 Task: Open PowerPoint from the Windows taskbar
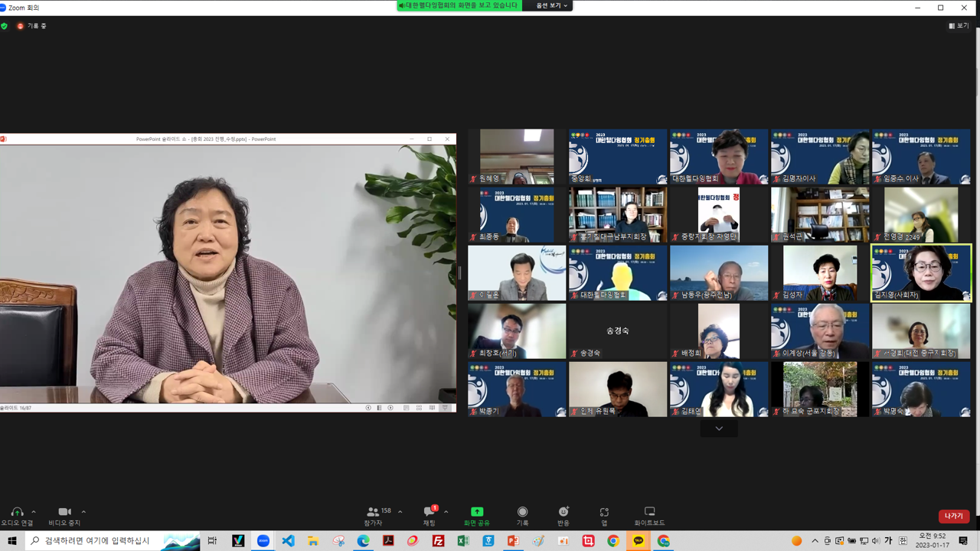(513, 541)
